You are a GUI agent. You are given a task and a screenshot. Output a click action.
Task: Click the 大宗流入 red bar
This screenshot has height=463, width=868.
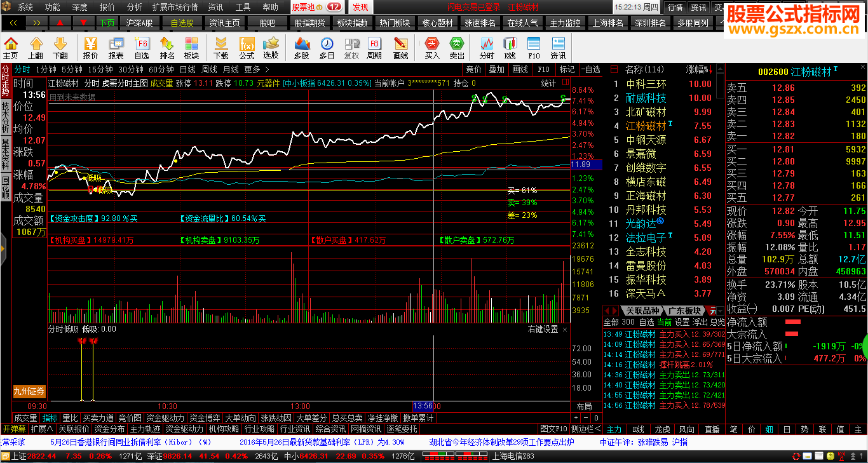(791, 333)
